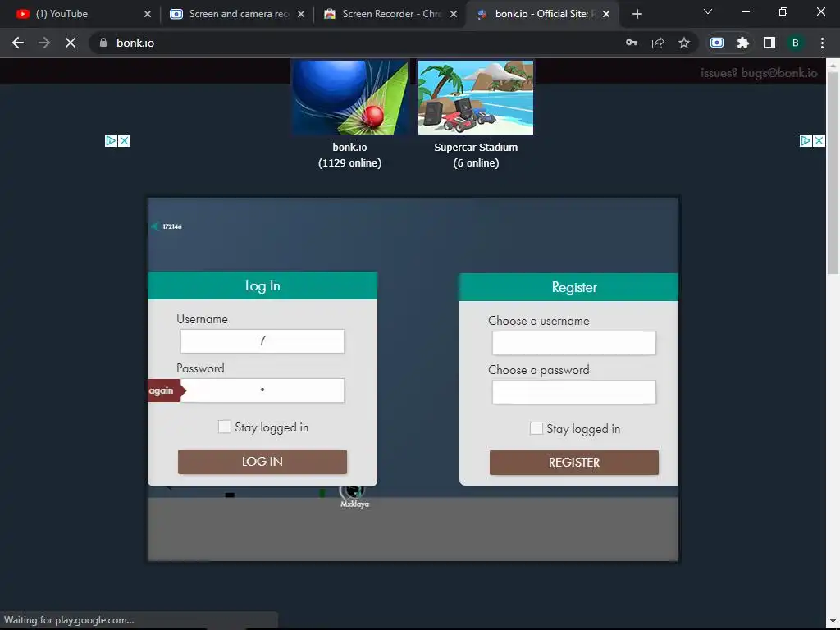The image size is (840, 630).
Task: Click the page vertical scrollbar thumb
Action: coord(833,173)
